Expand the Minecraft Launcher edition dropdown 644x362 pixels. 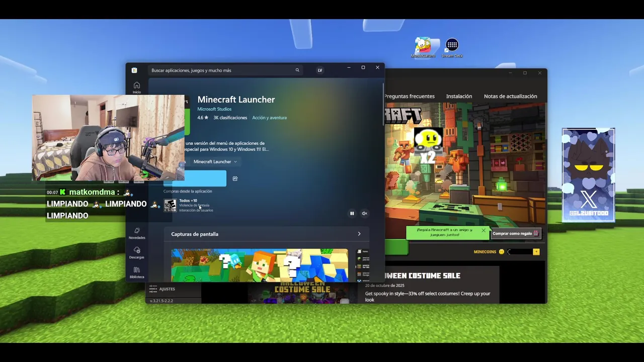(215, 161)
